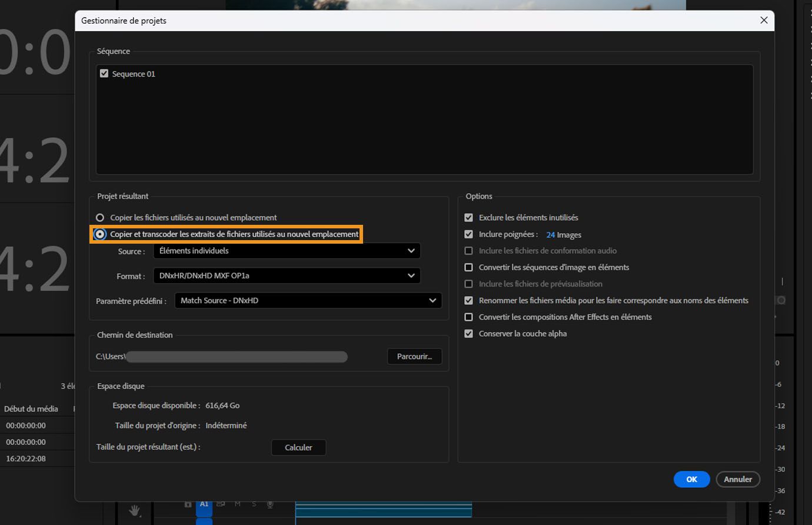Screen dimensions: 812x525
Task: Uncheck the Sequence 01 checkbox
Action: pos(104,74)
